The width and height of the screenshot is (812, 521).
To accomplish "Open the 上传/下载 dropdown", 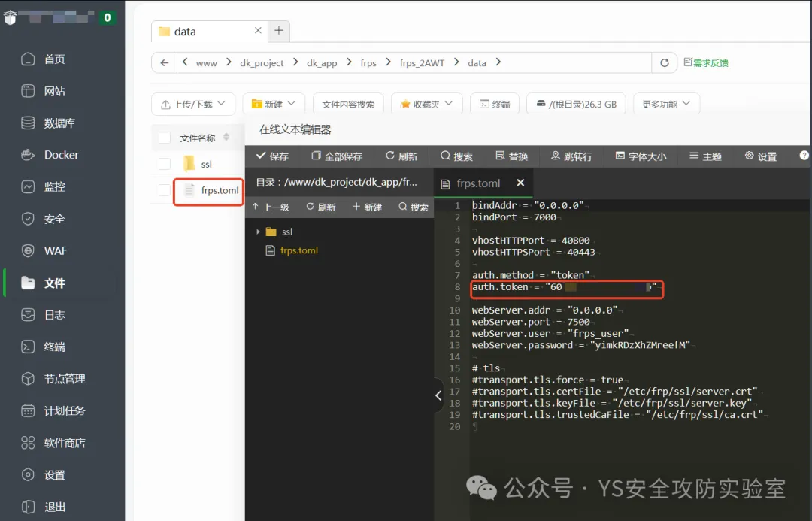I will (193, 104).
